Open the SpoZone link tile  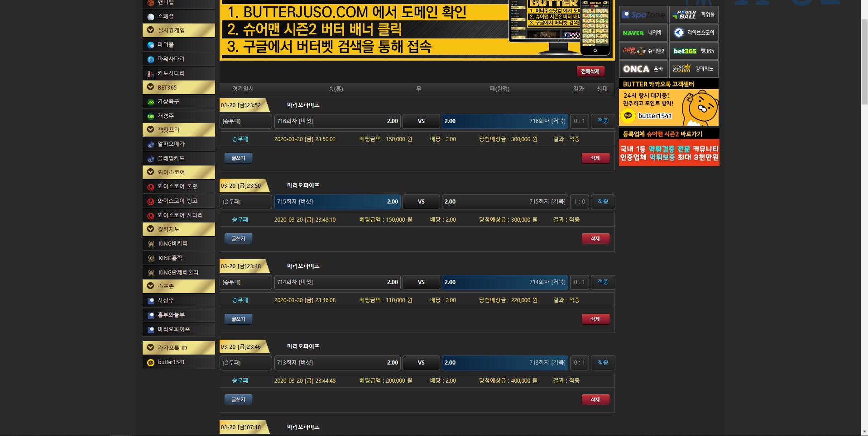643,15
